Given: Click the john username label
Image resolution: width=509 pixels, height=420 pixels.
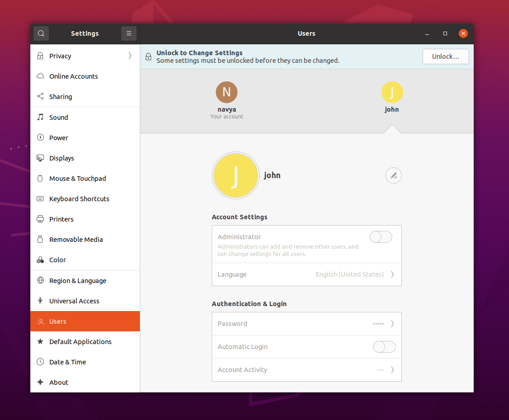Looking at the screenshot, I should tap(272, 175).
